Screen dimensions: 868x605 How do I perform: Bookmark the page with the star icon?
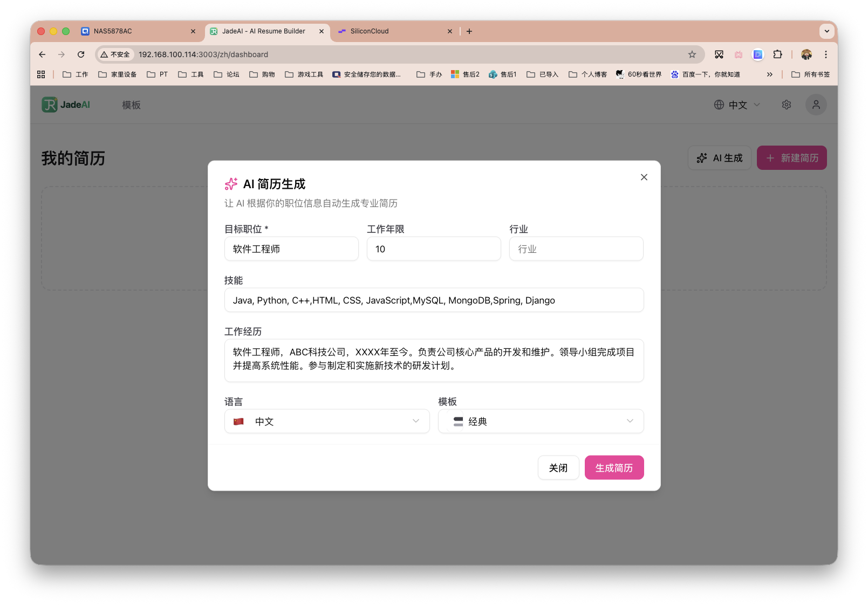(x=692, y=54)
